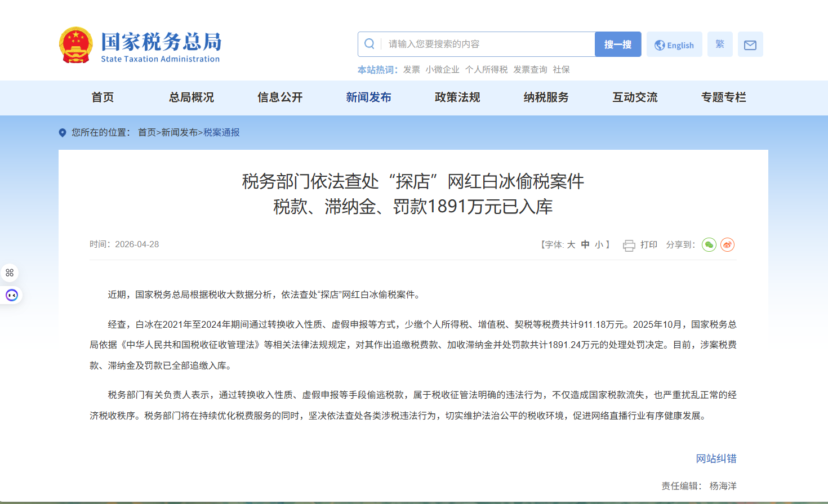Set font size to small (小)
This screenshot has width=828, height=504.
tap(599, 245)
